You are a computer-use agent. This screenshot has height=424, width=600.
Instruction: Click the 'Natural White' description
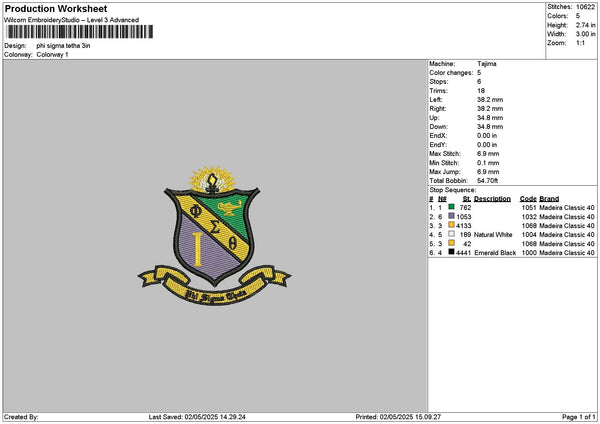(493, 235)
